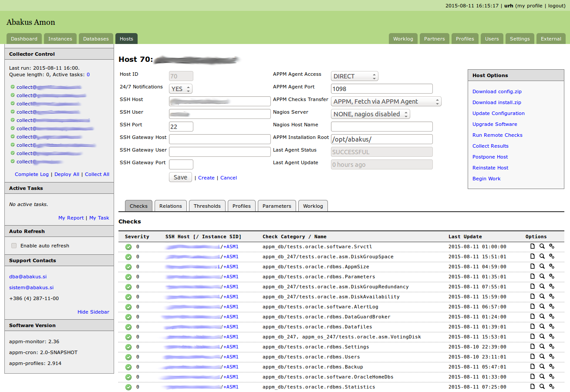Open 24/7 Notifications YES dropdown
Image resolution: width=570 pixels, height=392 pixels.
[x=180, y=89]
